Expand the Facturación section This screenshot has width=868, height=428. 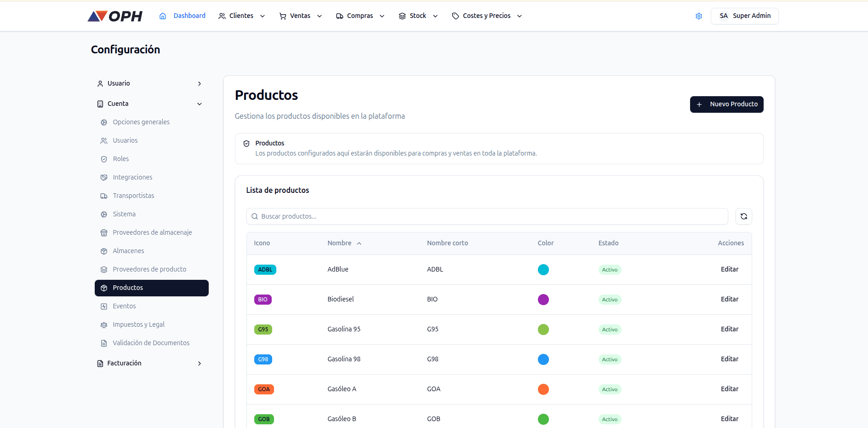tap(200, 363)
